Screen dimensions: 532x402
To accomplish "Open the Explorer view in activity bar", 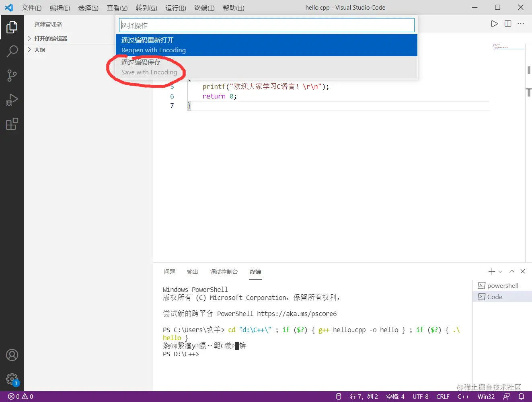I will pyautogui.click(x=12, y=27).
